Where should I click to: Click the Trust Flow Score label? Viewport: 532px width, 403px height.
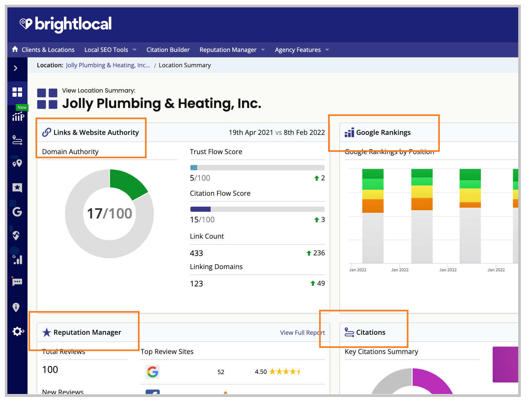pos(216,152)
